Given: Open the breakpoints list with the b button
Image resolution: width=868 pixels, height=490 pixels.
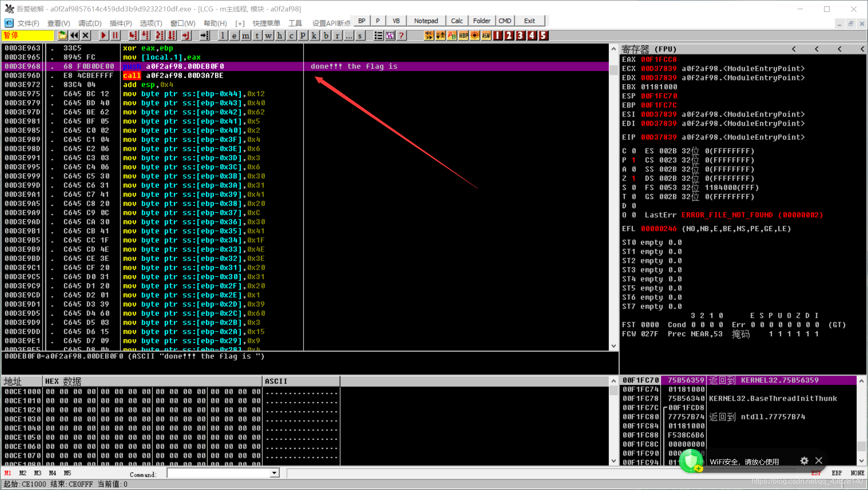Looking at the screenshot, I should pos(325,36).
